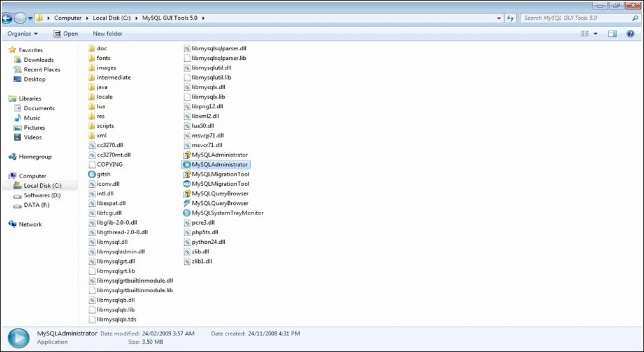
Task: Select MySQLMigrationTool help file with question mark icon
Action: tap(217, 174)
